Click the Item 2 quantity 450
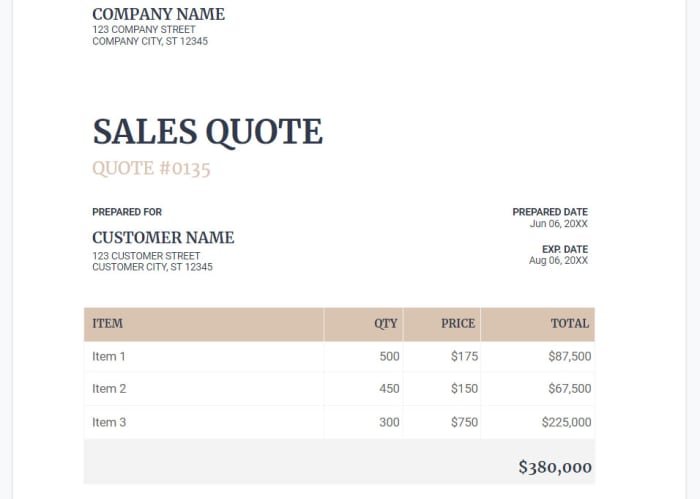700x499 pixels. click(389, 389)
